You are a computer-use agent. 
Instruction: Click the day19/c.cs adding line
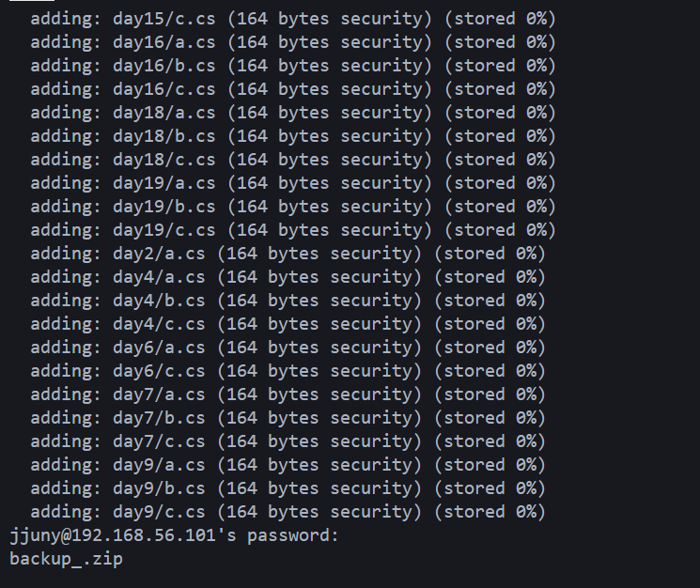coord(293,230)
